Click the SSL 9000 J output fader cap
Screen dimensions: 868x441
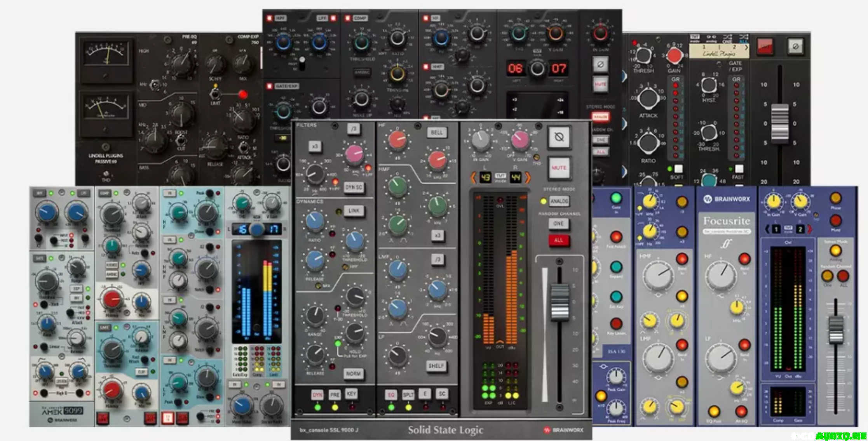[x=560, y=302]
